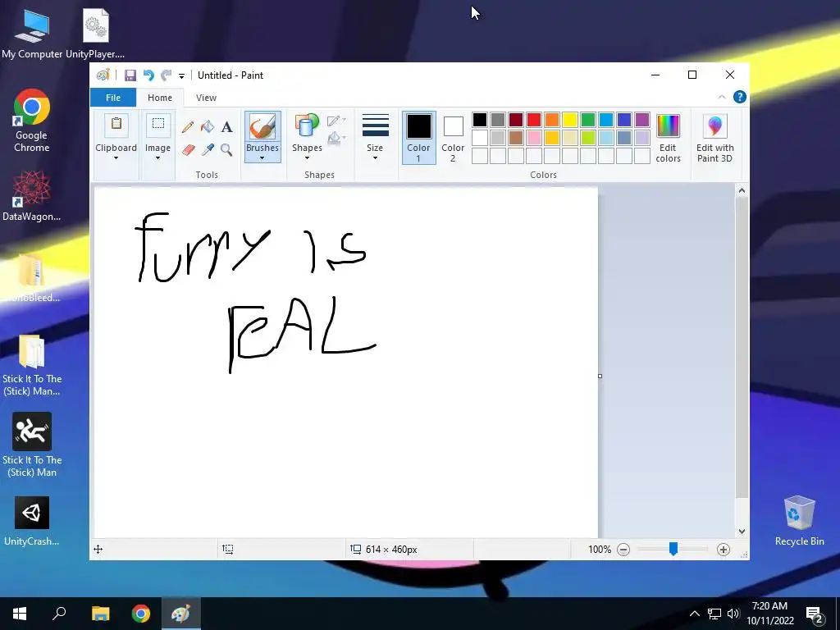
Task: Click the zoom out minus button
Action: [x=623, y=549]
